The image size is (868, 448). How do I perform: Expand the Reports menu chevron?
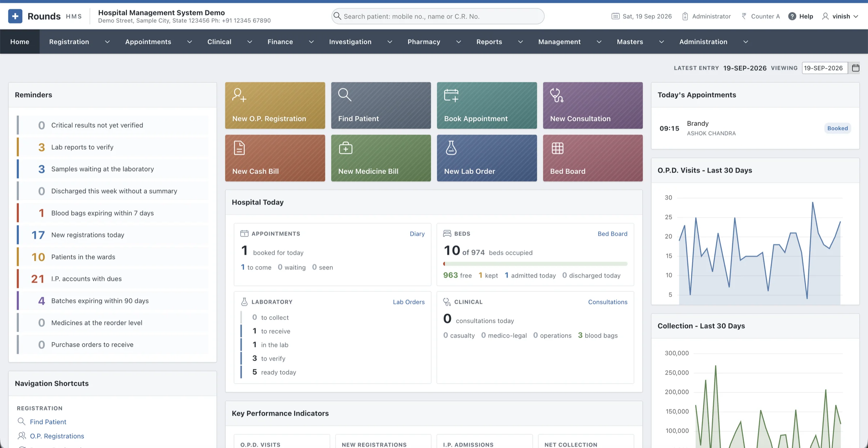(520, 42)
